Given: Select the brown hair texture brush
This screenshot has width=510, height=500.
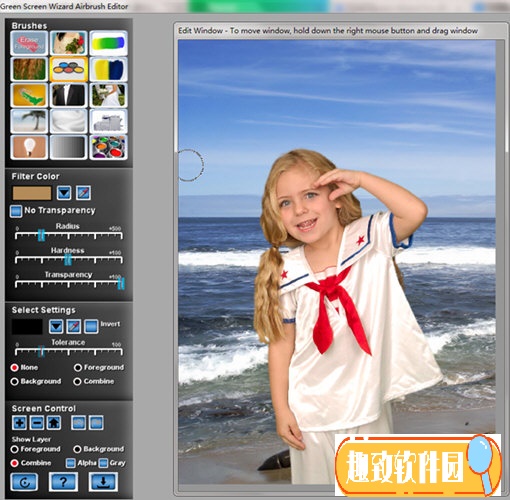Looking at the screenshot, I should click(29, 69).
